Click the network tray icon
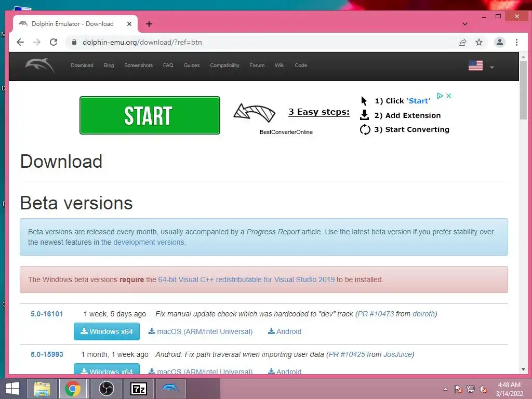This screenshot has width=532, height=399. coord(471,389)
